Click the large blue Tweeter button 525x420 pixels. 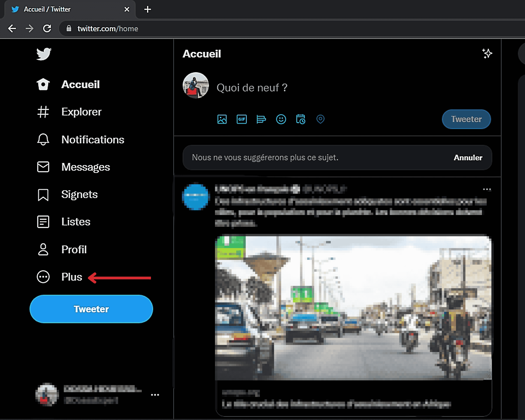tap(91, 309)
